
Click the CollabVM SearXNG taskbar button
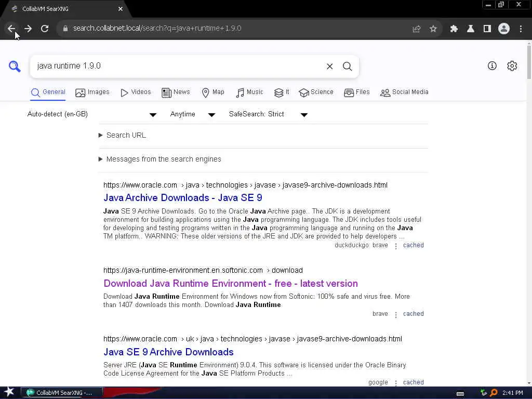62,393
